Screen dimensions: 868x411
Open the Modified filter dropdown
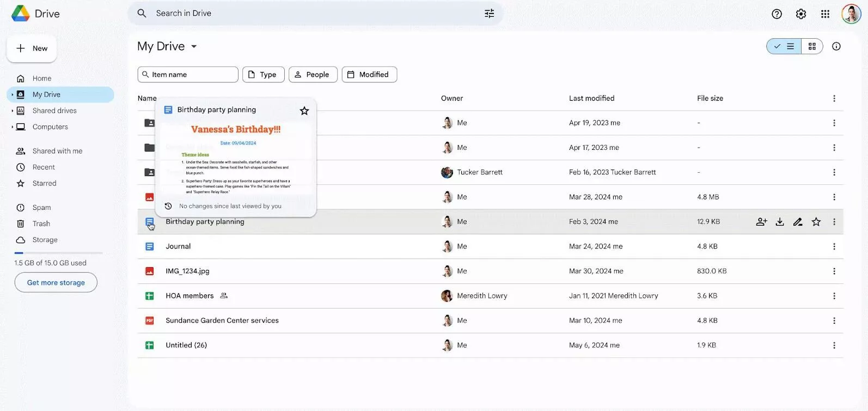click(369, 75)
